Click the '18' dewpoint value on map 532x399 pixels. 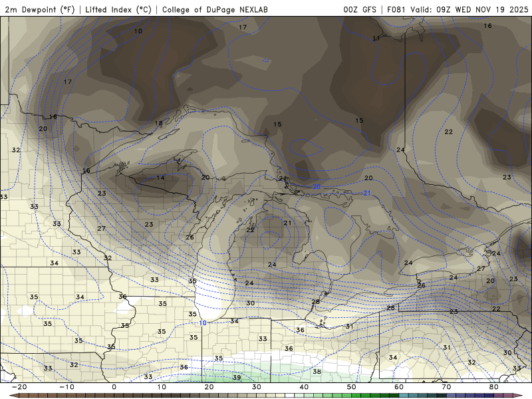[159, 123]
